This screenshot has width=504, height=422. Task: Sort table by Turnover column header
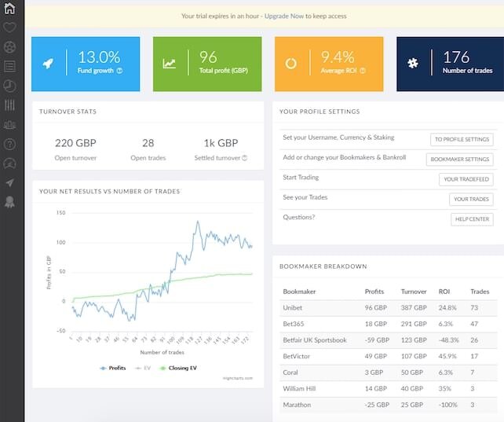[x=414, y=292]
